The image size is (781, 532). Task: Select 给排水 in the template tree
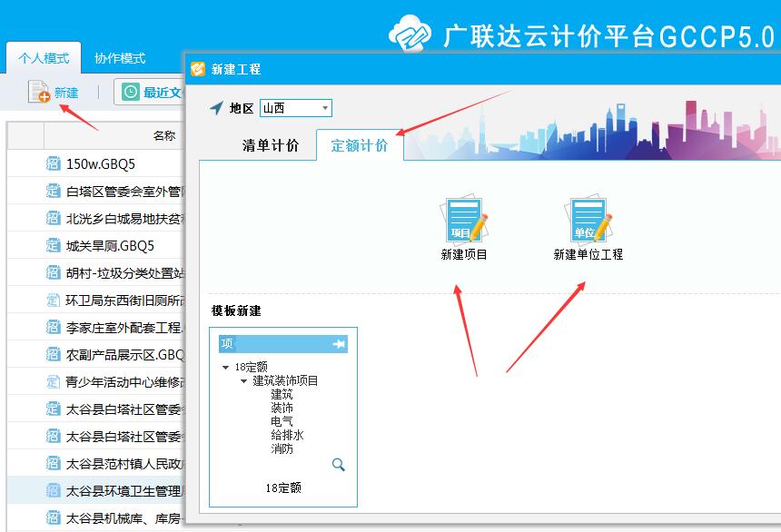click(x=287, y=435)
